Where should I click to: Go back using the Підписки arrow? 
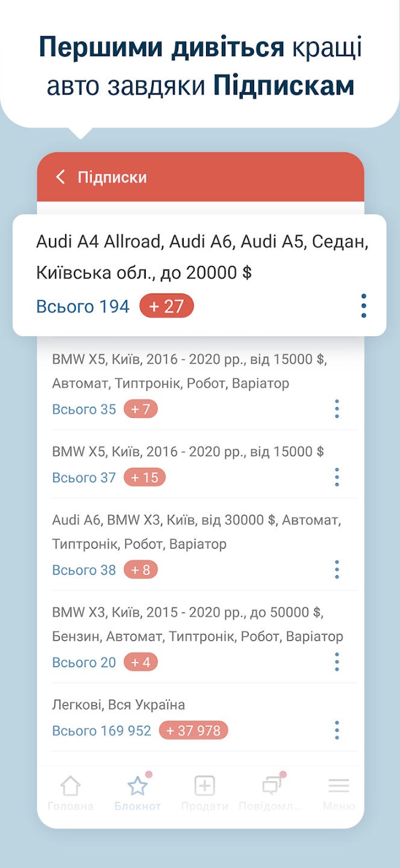[60, 177]
